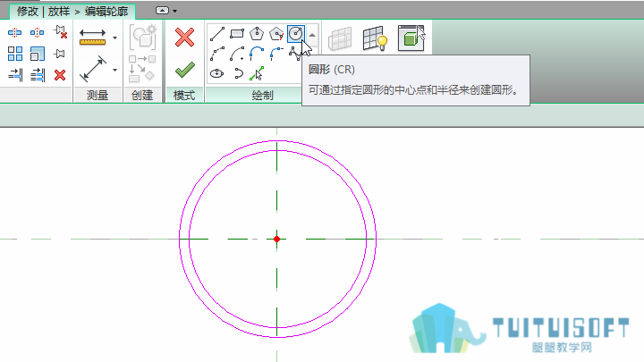Select the Center-Ends Arc tool
The height and width of the screenshot is (362, 644).
coord(237,54)
